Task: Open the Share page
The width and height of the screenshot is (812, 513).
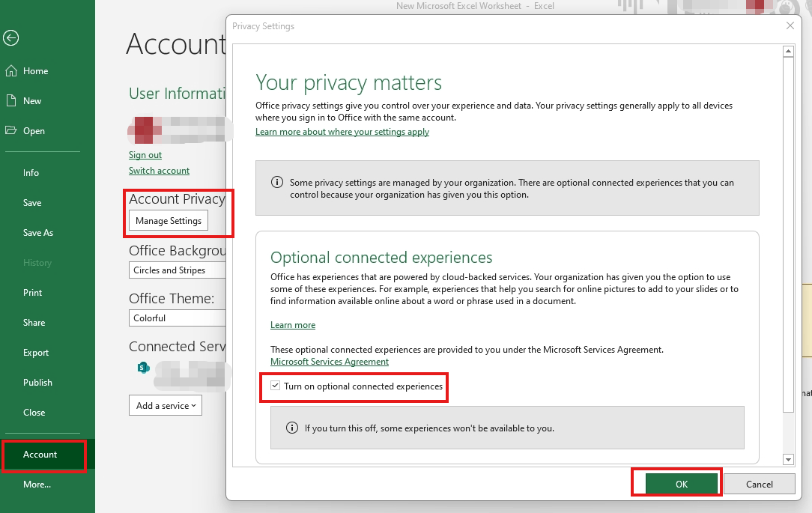Action: click(x=34, y=323)
